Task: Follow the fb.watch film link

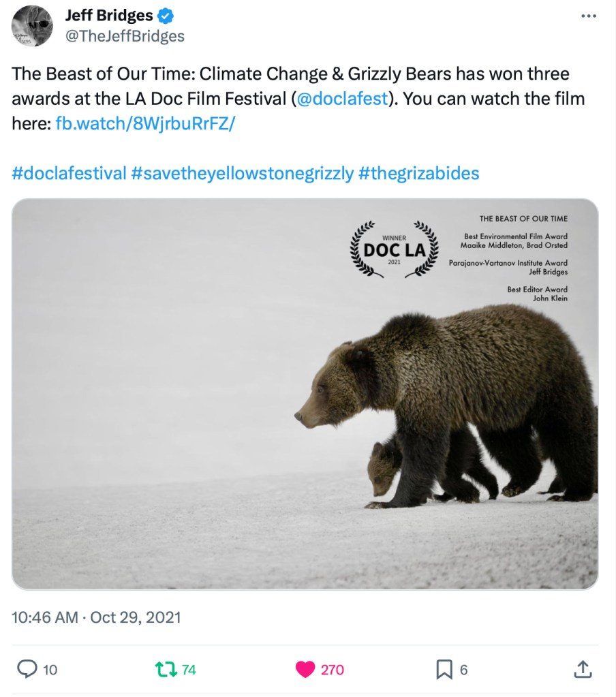Action: pos(145,123)
